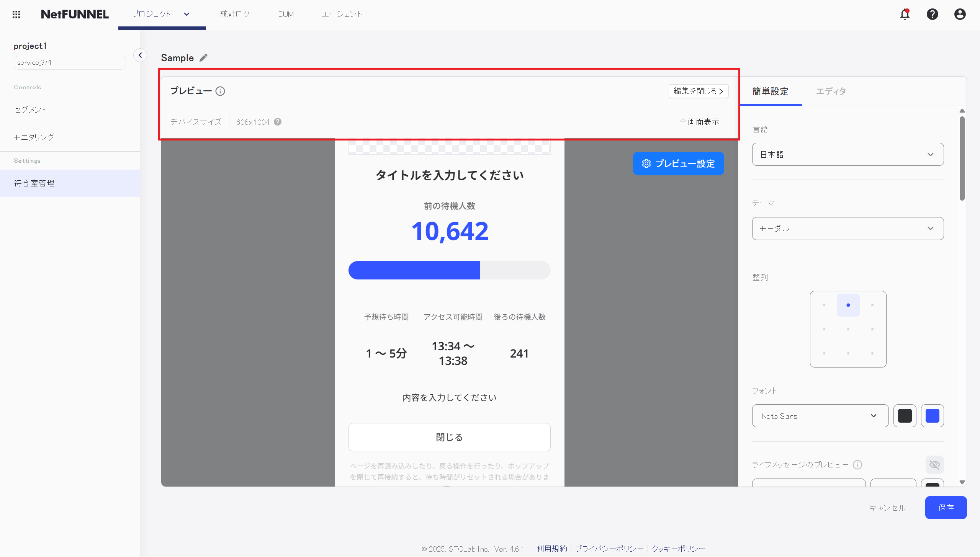This screenshot has width=980, height=557.
Task: Click the help icon beside 606x1004
Action: tap(277, 122)
